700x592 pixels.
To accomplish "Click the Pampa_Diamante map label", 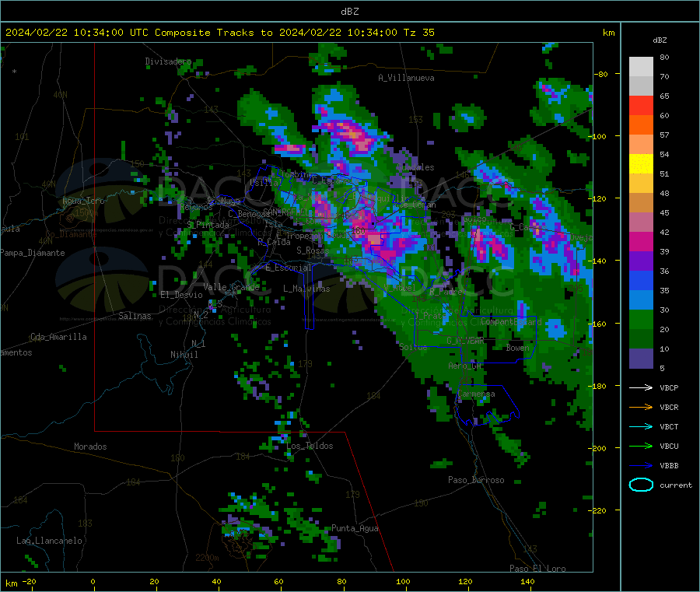I will point(33,253).
